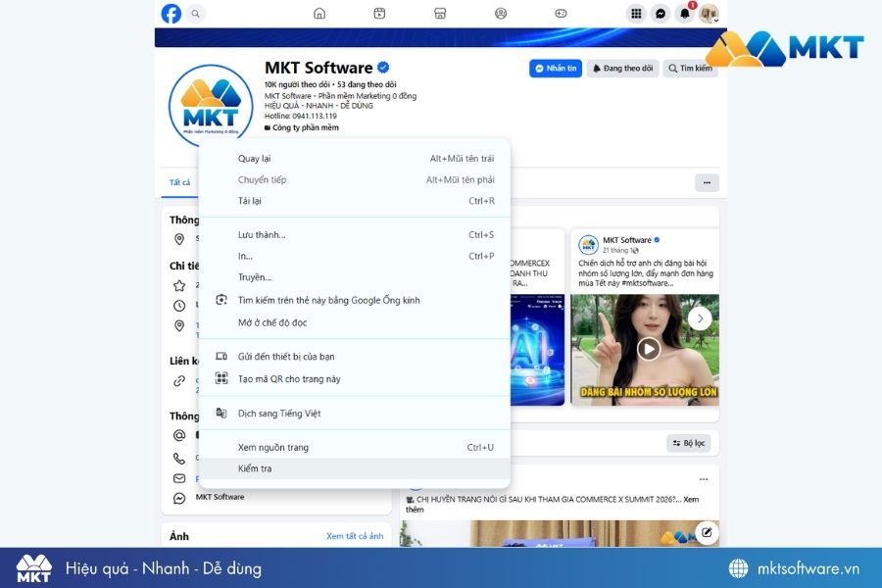Open Messenger from the top-right icon
This screenshot has height=588, width=882.
pos(659,14)
